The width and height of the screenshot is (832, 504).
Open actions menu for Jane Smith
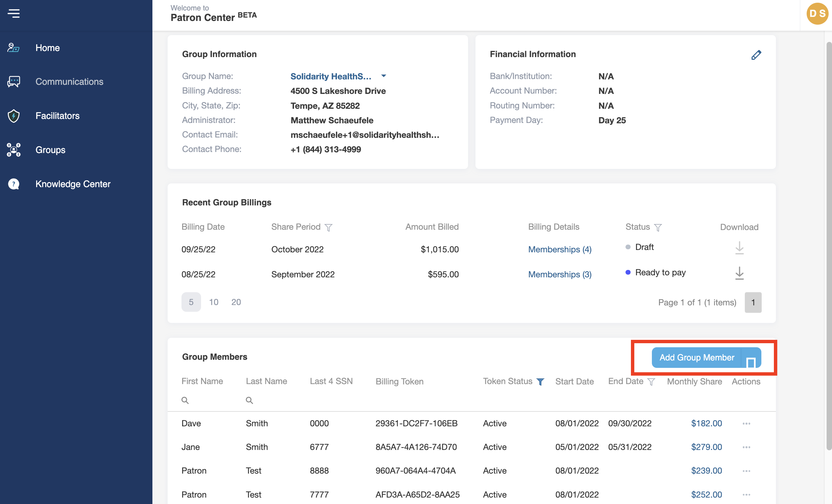click(746, 447)
